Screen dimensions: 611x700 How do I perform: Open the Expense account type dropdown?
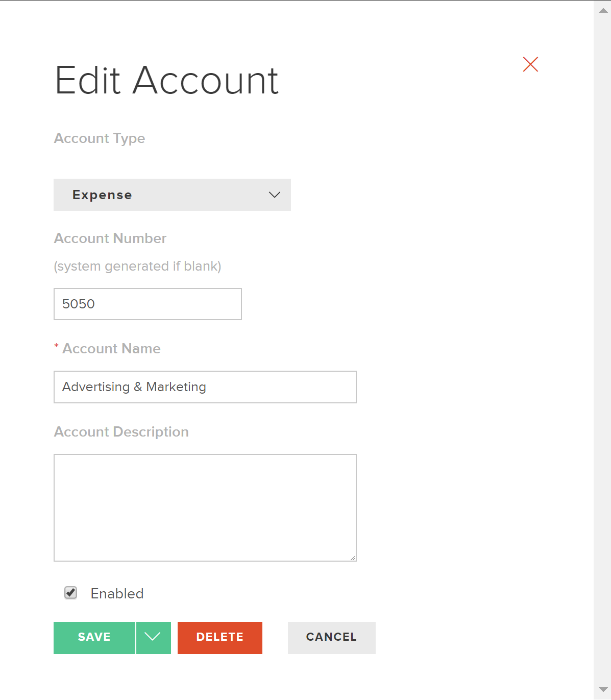pyautogui.click(x=172, y=195)
